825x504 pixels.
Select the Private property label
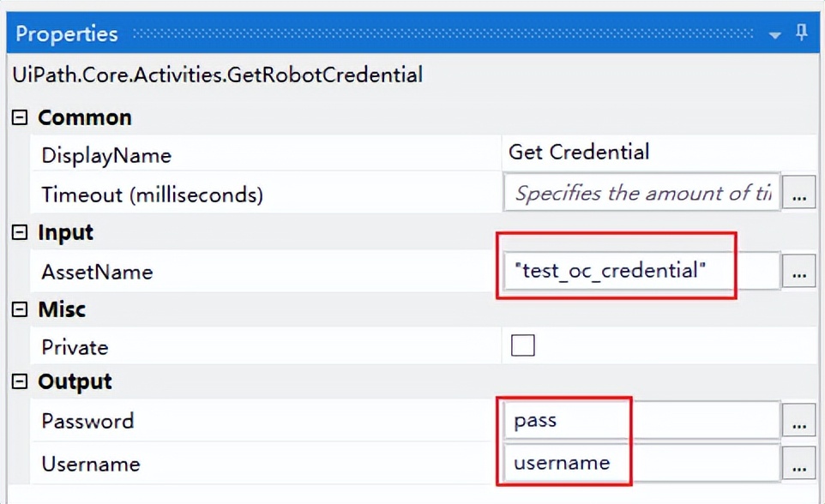(75, 347)
